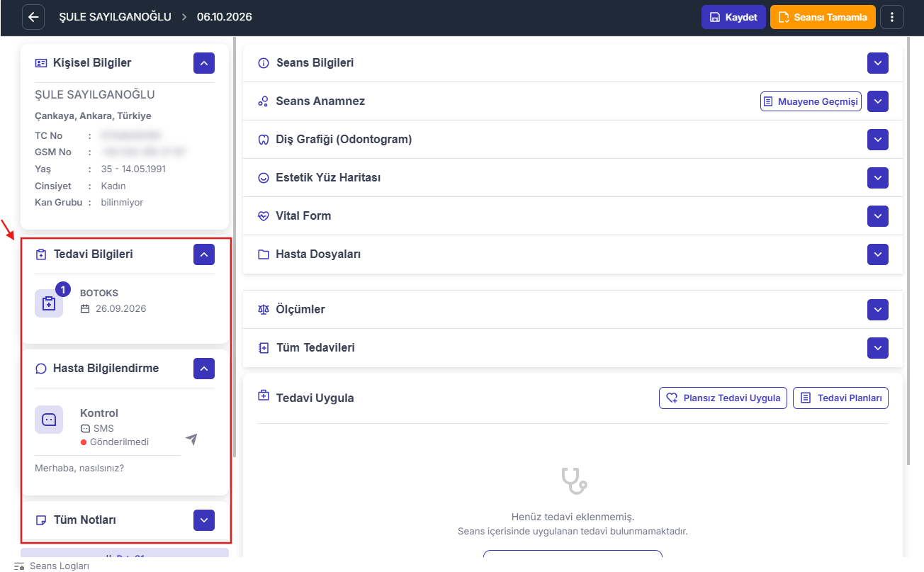Click the Seansı Tamamla button
Screen dimensions: 924x572
tap(823, 17)
